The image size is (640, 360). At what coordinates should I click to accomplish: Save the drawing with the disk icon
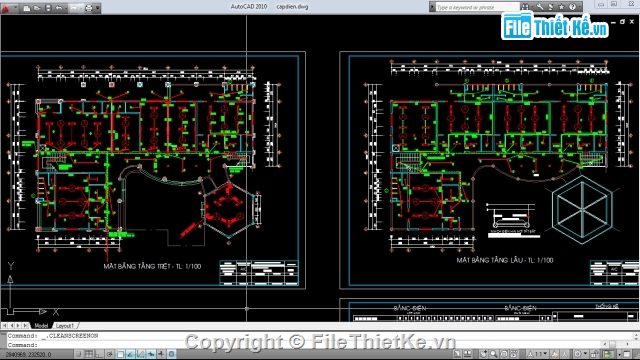(x=48, y=7)
